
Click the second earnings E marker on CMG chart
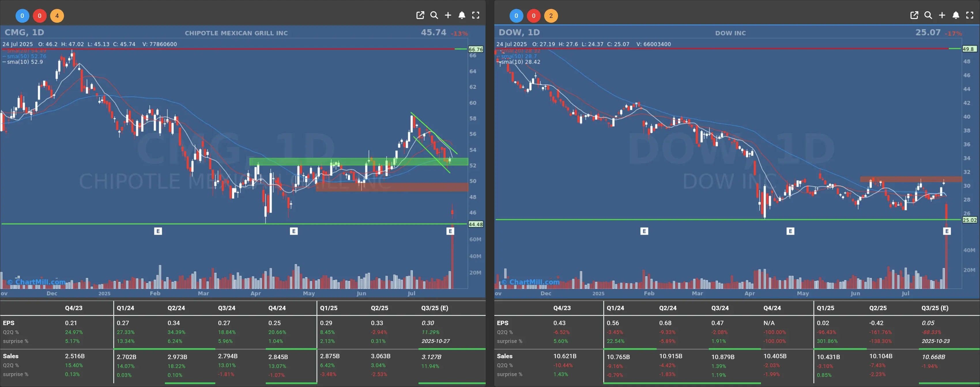pyautogui.click(x=294, y=231)
